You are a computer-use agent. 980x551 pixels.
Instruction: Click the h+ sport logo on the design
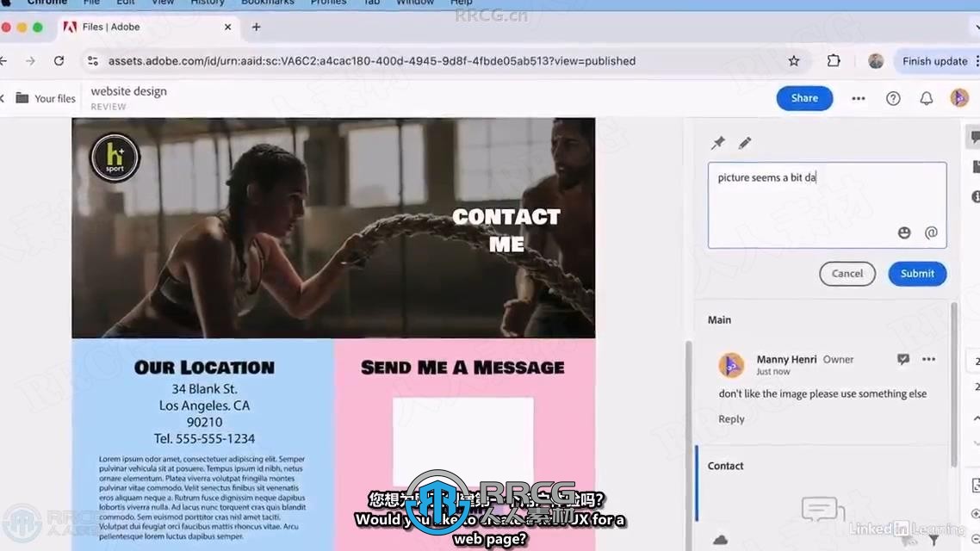(115, 158)
